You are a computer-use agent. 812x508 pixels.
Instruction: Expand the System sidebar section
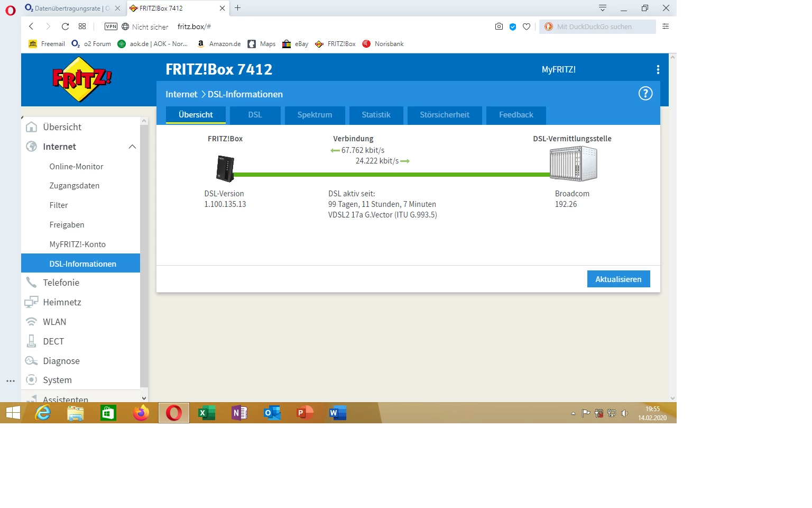(80, 380)
